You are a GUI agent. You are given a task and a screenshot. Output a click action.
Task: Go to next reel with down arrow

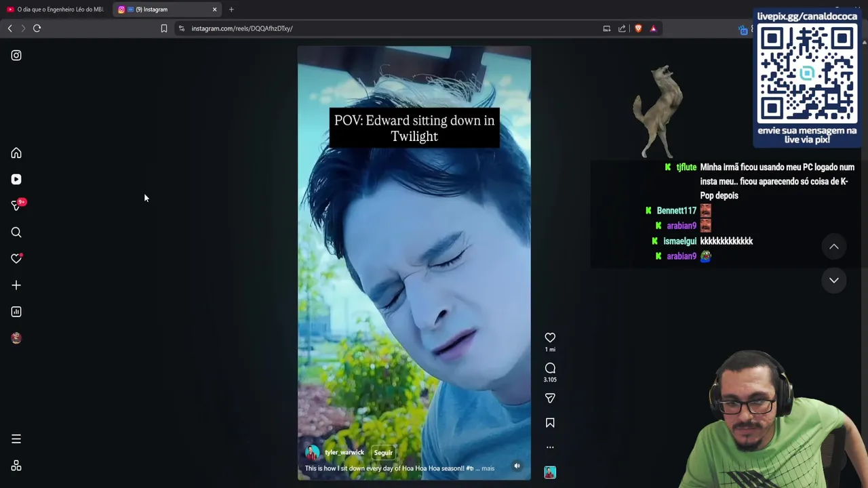(834, 280)
